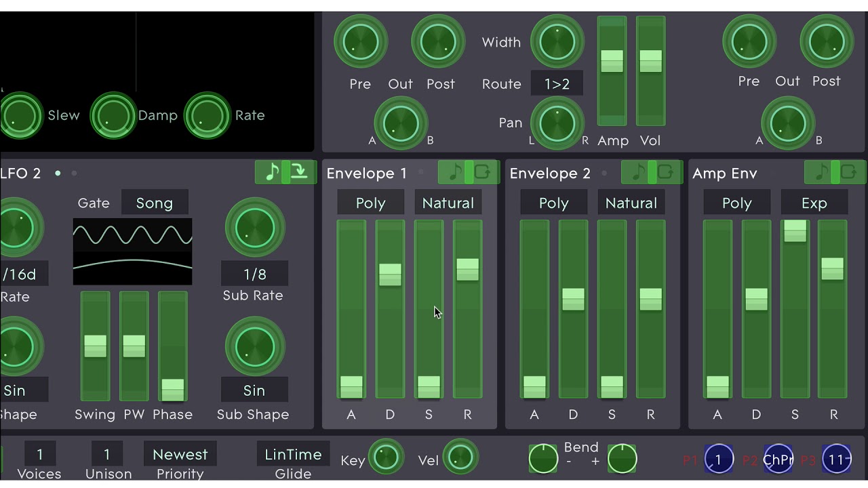Image resolution: width=868 pixels, height=488 pixels.
Task: Click the Envelope 2 Release slider handle
Action: tap(650, 299)
